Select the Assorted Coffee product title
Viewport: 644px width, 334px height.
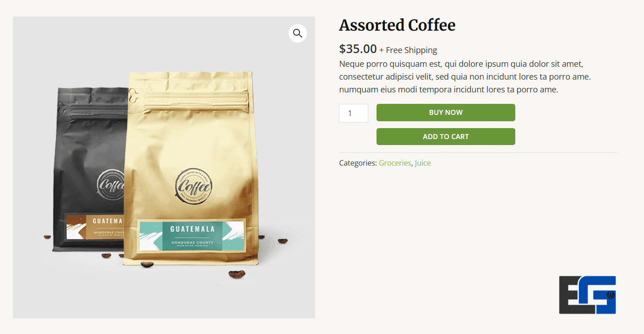coord(397,25)
